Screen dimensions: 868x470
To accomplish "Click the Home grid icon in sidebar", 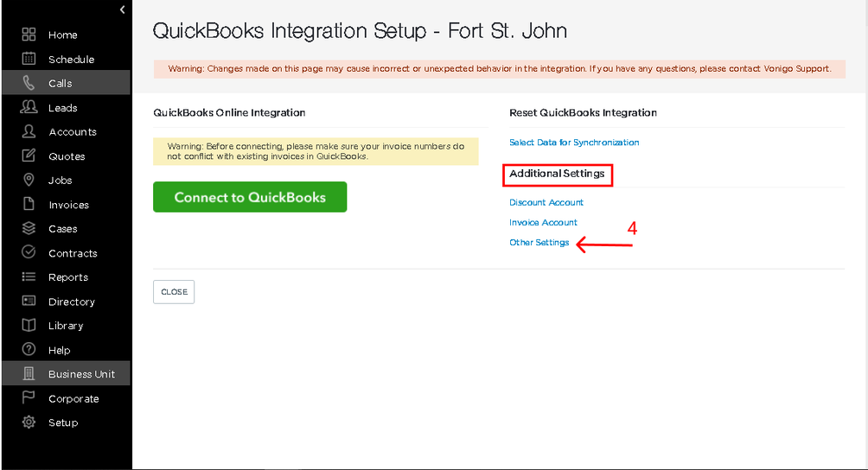I will tap(29, 35).
